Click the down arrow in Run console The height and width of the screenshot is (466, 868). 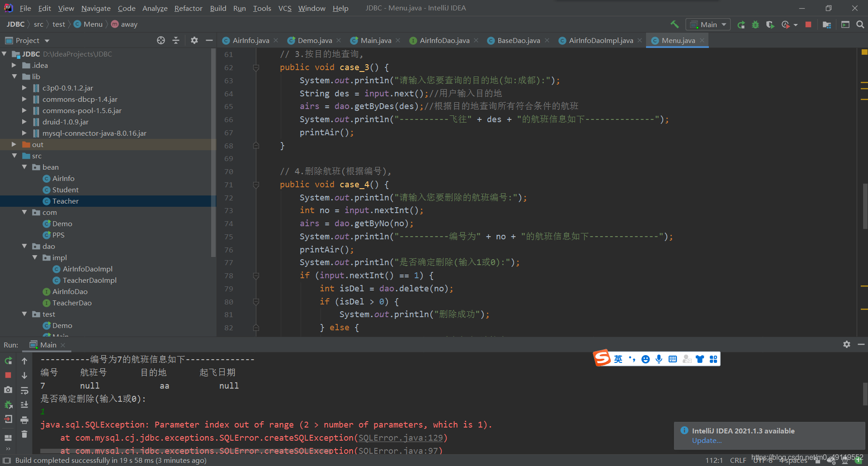click(x=24, y=375)
